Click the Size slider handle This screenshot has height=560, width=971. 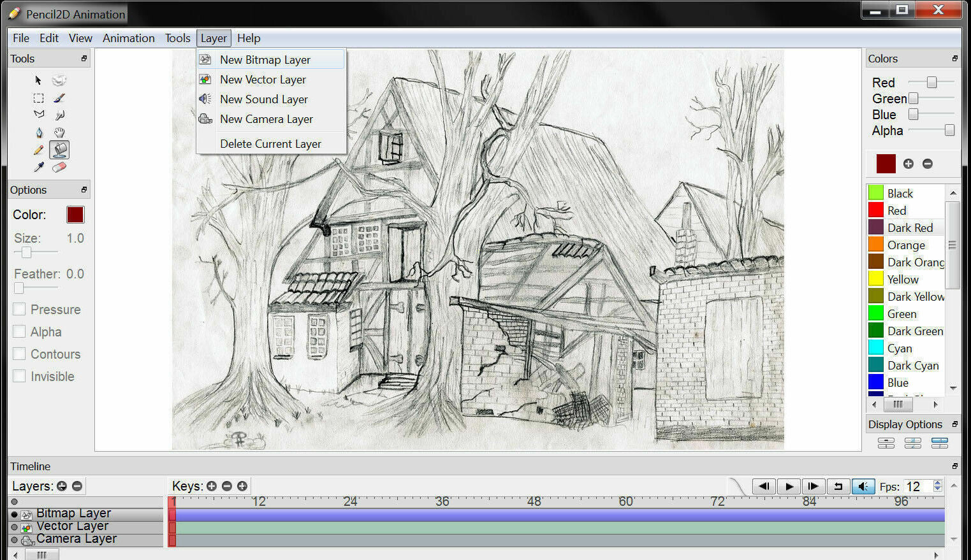click(26, 252)
